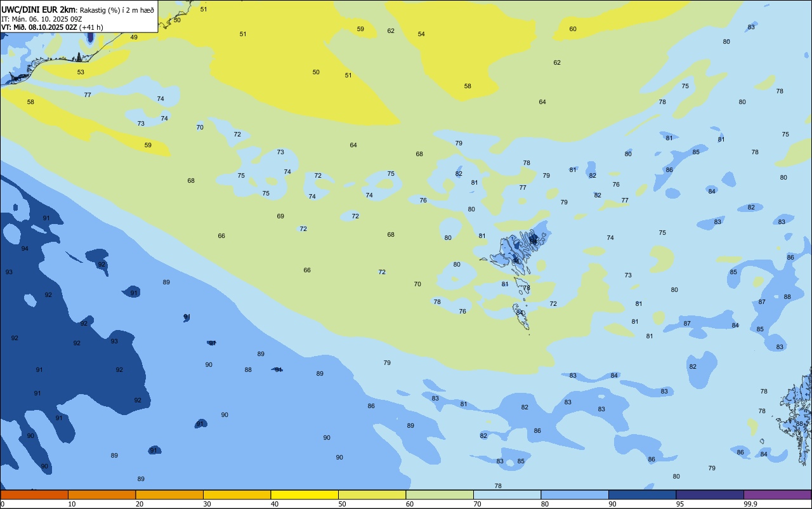812x509 pixels.
Task: Click the 60–70 light green legend swatch
Action: coord(440,494)
